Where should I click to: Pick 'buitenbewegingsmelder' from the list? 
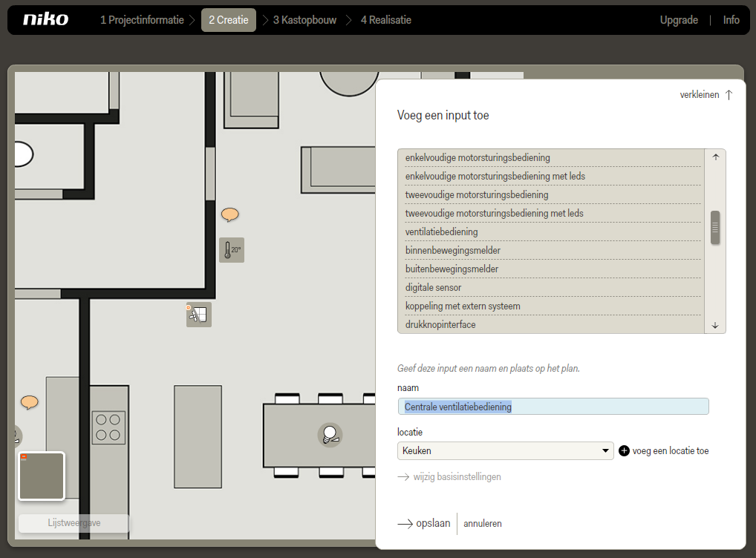pyautogui.click(x=553, y=269)
